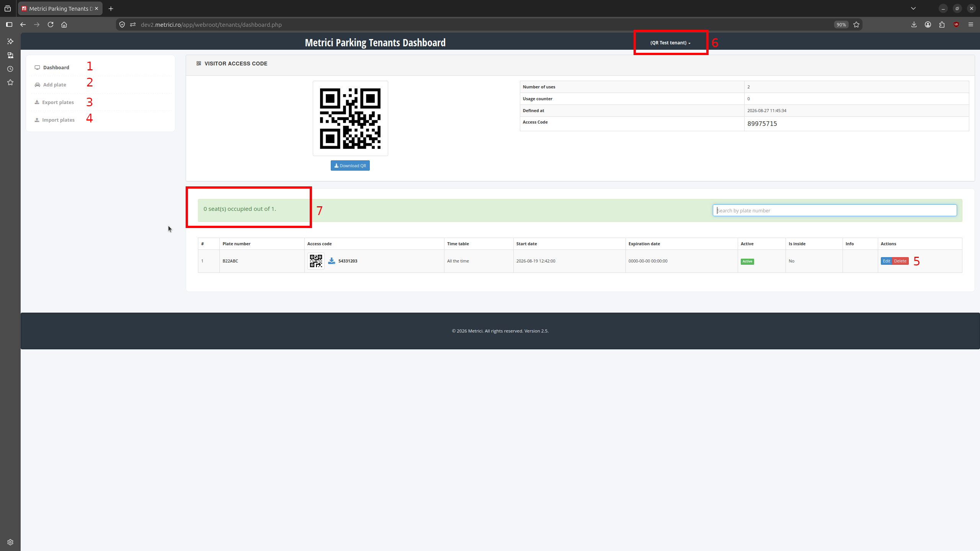Focus the Search by plate number field
This screenshot has height=551, width=980.
coord(835,210)
